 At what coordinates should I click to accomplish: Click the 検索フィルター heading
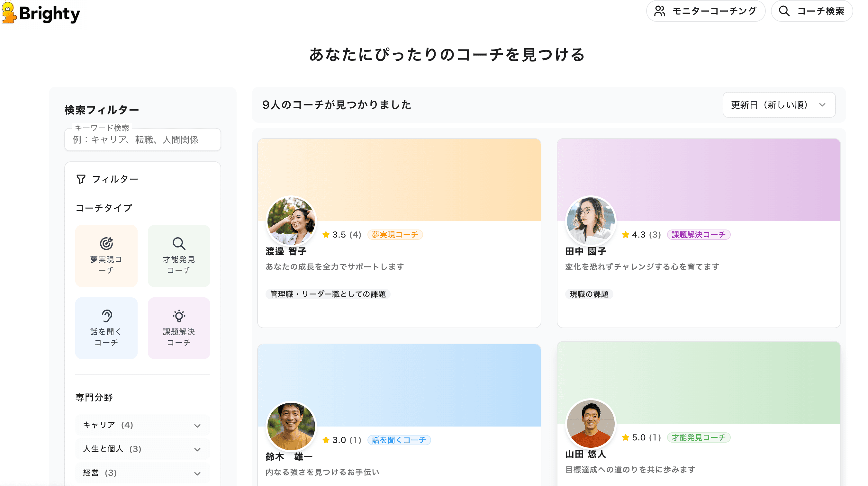102,110
